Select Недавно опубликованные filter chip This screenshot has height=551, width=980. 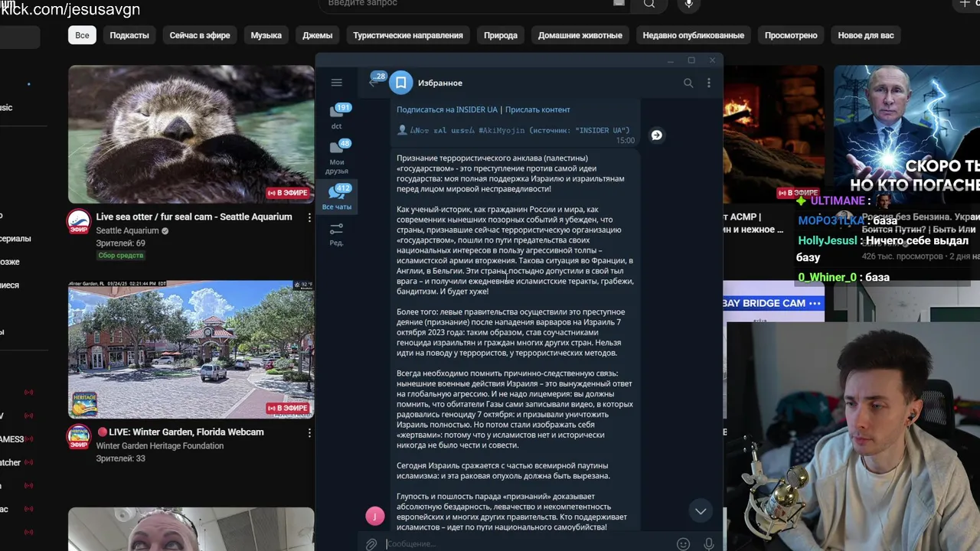click(694, 35)
